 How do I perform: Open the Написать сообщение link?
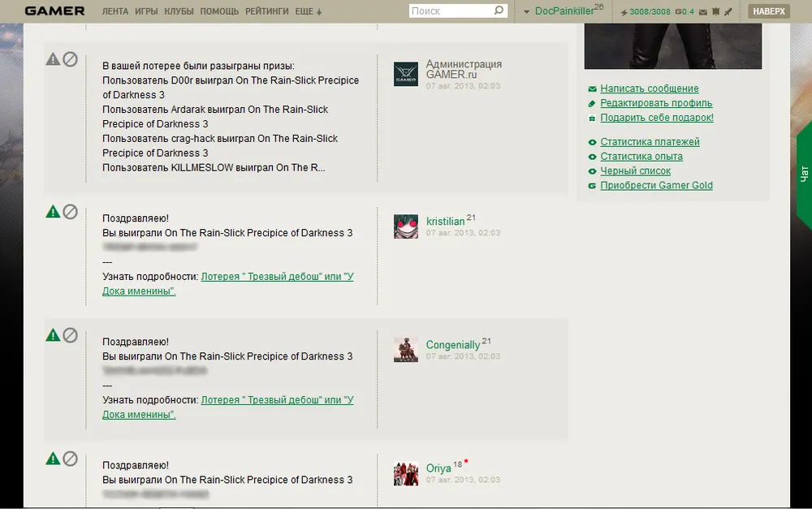coord(649,88)
